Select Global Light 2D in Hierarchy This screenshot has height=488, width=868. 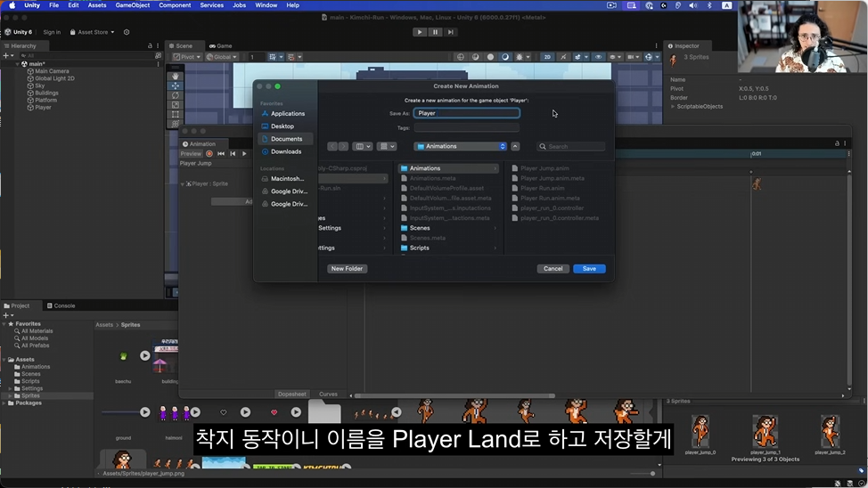[x=54, y=78]
